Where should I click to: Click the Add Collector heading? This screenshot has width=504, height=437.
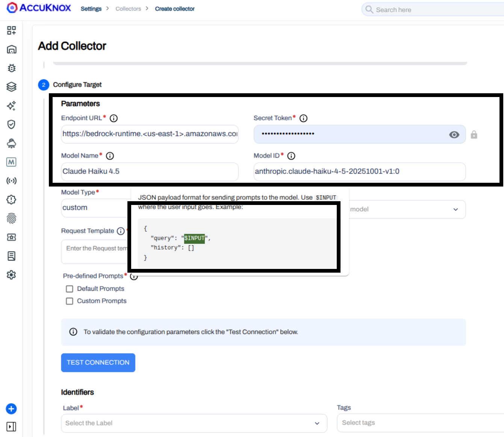click(72, 46)
